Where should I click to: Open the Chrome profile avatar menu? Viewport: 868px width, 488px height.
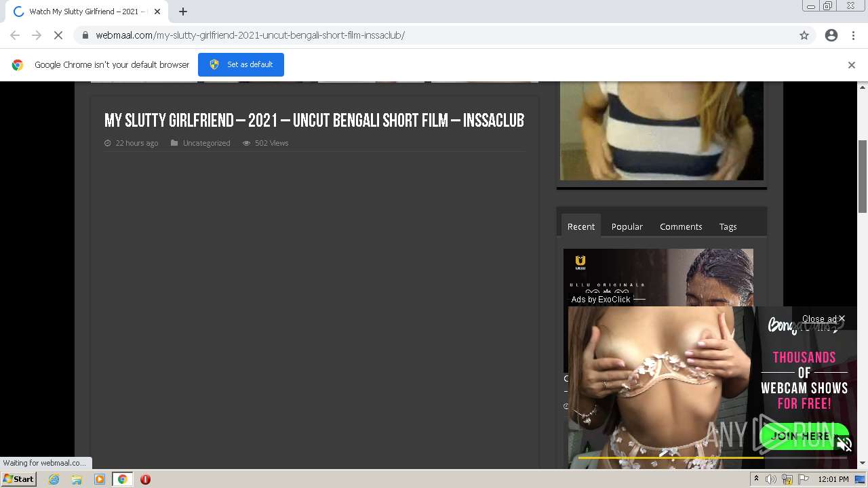(831, 35)
